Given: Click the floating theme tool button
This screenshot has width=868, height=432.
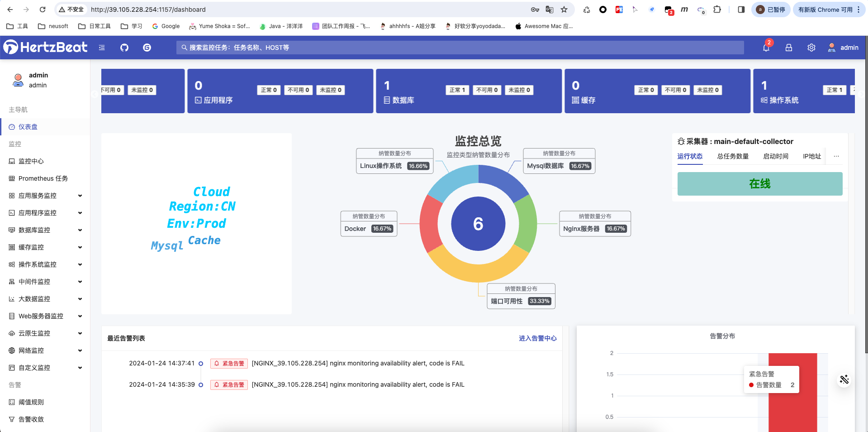Looking at the screenshot, I should 844,379.
